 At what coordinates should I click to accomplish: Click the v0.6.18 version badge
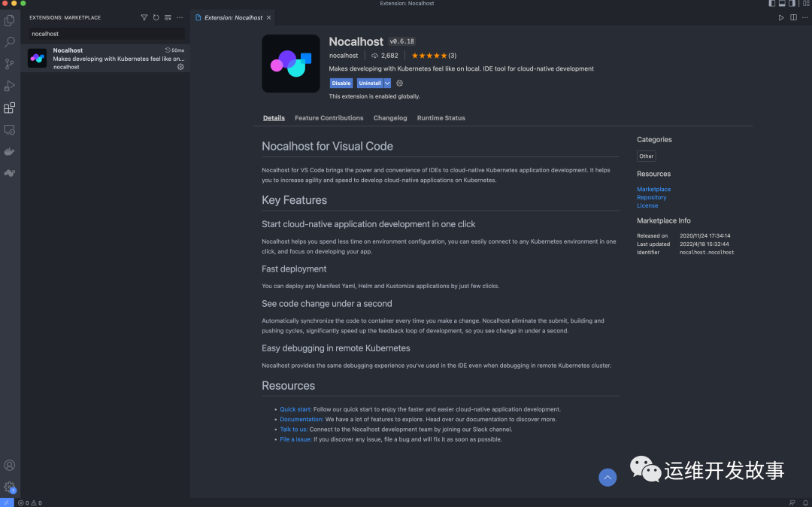click(401, 41)
